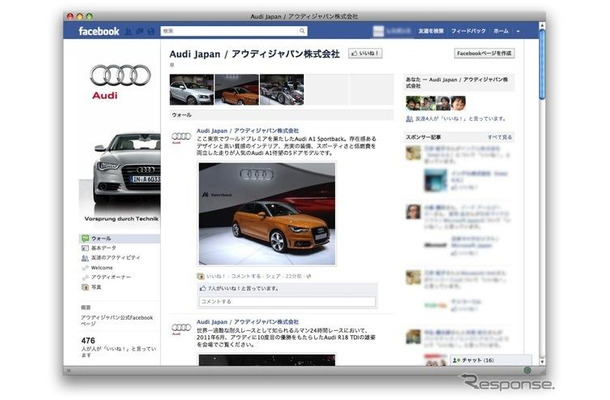Open friend requests icon in header

coord(128,31)
